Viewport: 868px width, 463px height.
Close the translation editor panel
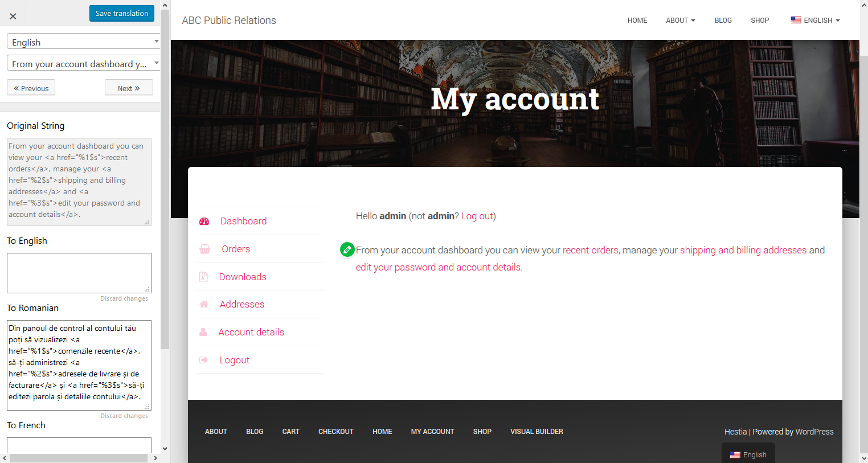click(13, 17)
